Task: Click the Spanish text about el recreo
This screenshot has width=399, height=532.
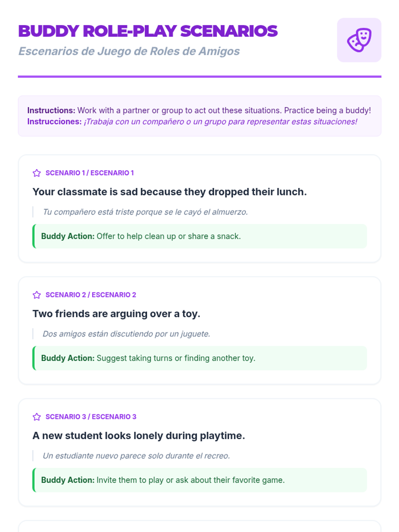Action: [x=136, y=456]
